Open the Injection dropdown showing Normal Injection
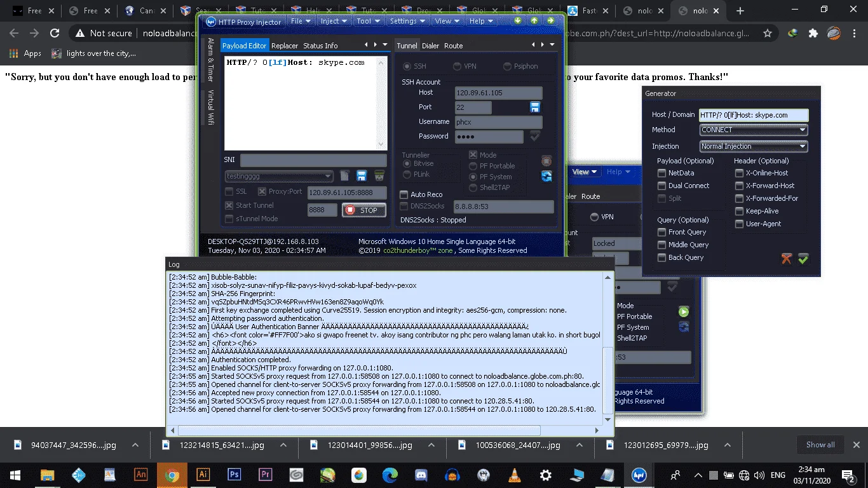868x488 pixels. (x=754, y=146)
